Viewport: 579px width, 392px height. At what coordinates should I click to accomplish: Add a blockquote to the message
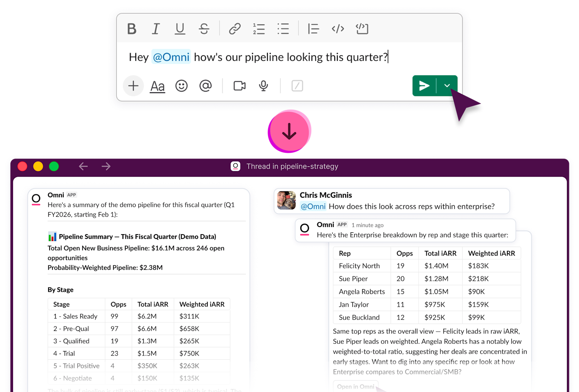pyautogui.click(x=313, y=29)
